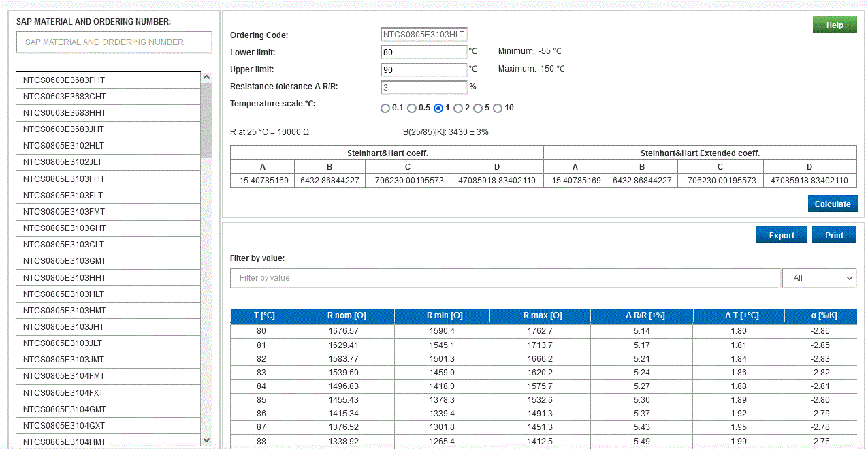Screen dimensions: 868x449
Task: Choose NTCS0805E3104GMT from the list
Action: (x=108, y=409)
